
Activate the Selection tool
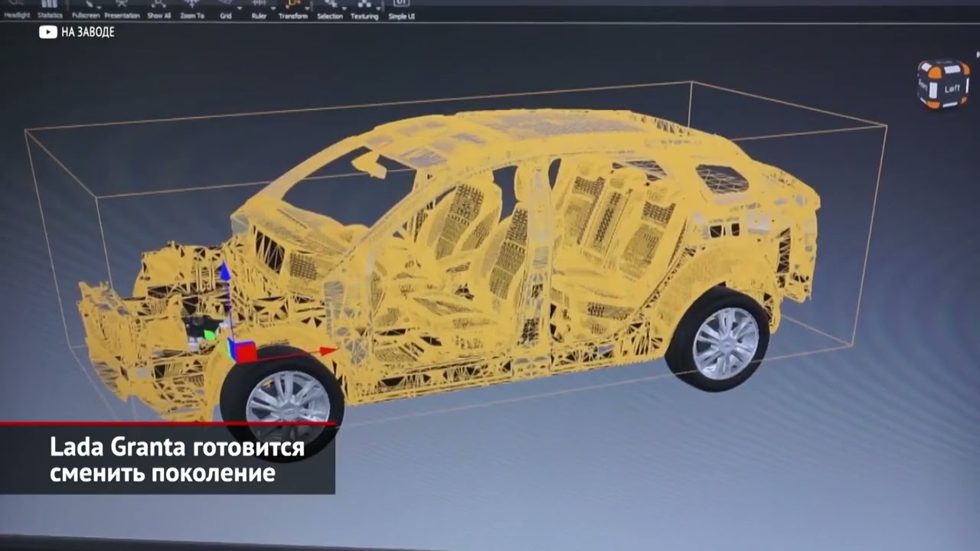(329, 9)
